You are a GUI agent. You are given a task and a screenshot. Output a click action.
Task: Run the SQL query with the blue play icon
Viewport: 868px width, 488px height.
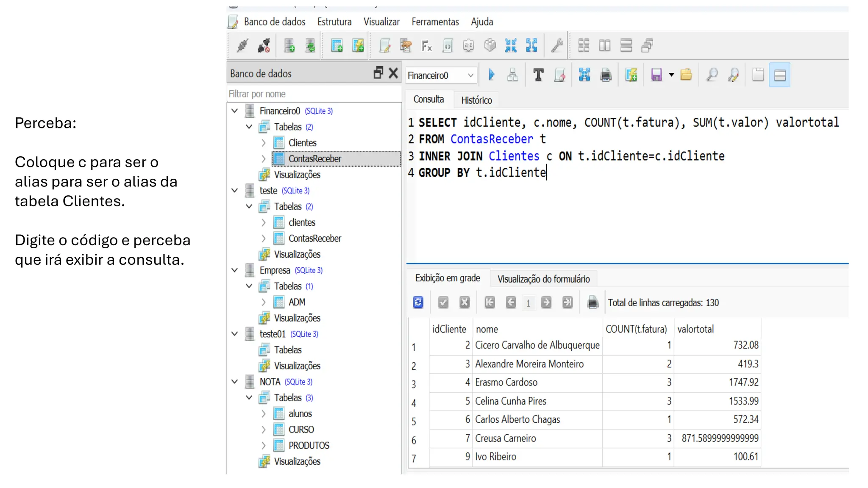[x=491, y=75]
